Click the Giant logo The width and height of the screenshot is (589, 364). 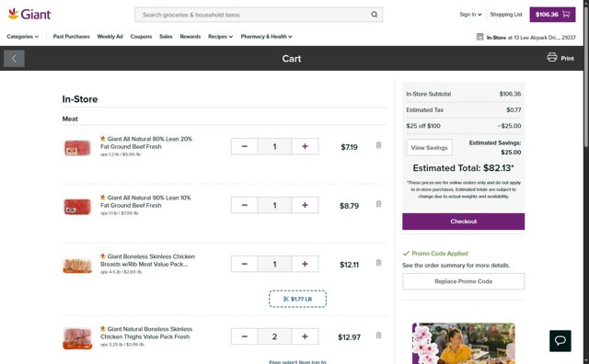click(29, 15)
